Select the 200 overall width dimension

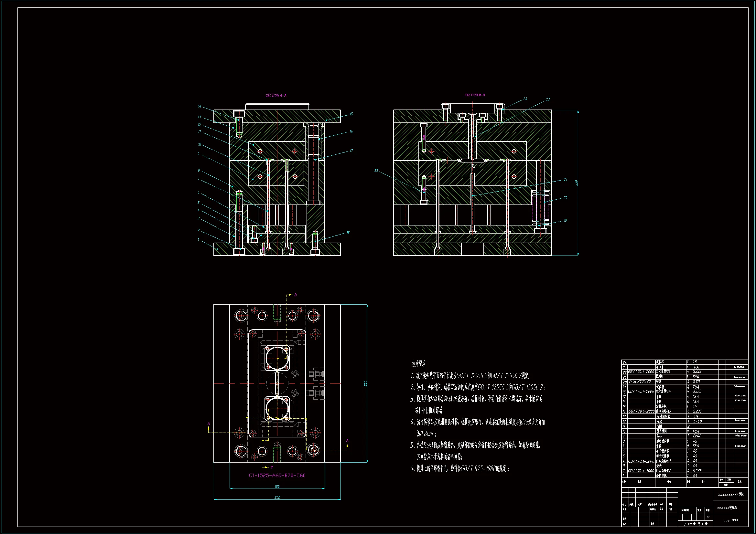[x=277, y=497]
